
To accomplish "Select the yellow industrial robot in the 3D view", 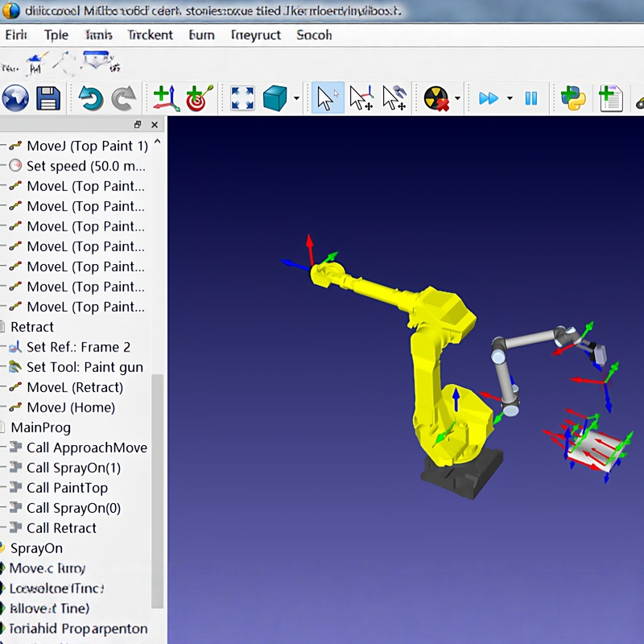I will point(427,361).
